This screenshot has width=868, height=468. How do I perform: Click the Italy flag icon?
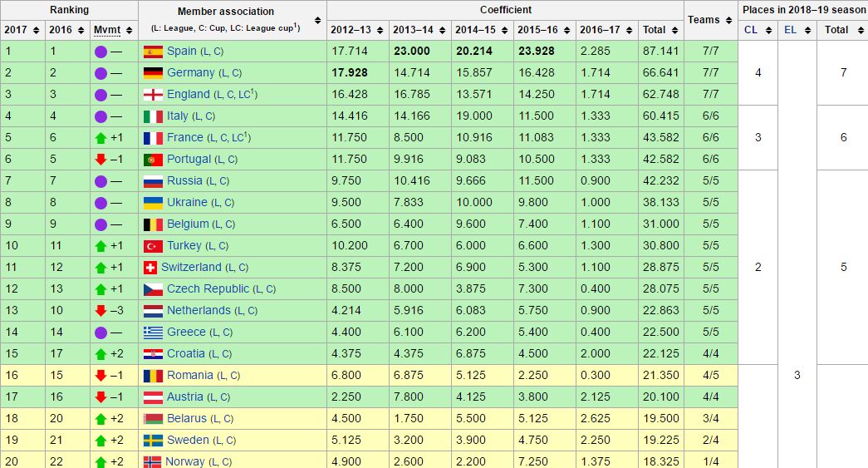(153, 116)
